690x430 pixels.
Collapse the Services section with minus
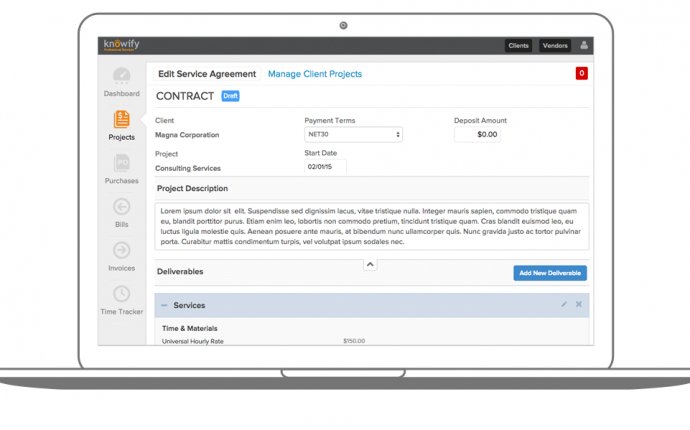[164, 305]
